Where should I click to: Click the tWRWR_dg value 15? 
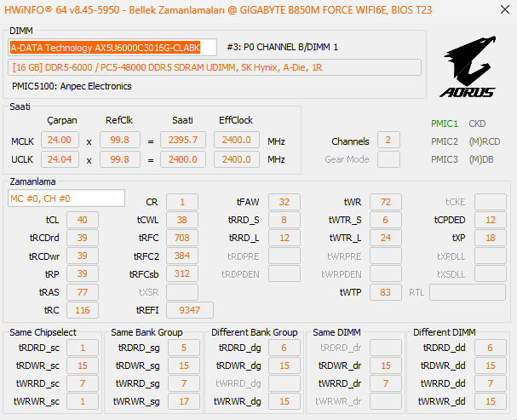tap(284, 401)
